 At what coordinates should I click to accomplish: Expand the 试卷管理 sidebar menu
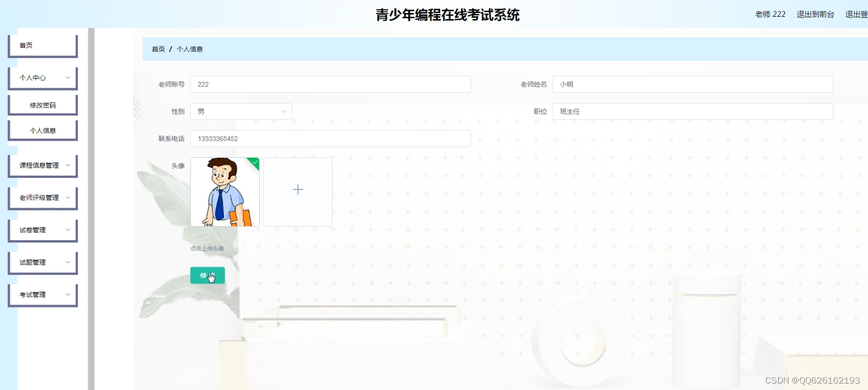[x=43, y=230]
